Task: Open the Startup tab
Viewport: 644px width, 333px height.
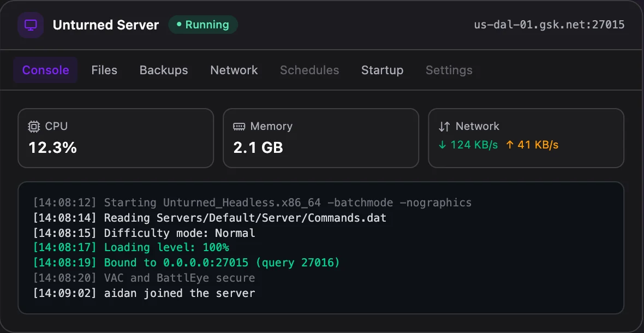Action: click(x=383, y=70)
